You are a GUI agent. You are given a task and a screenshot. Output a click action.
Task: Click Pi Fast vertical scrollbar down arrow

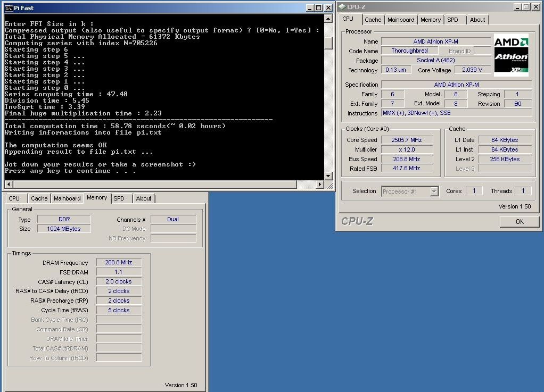328,176
